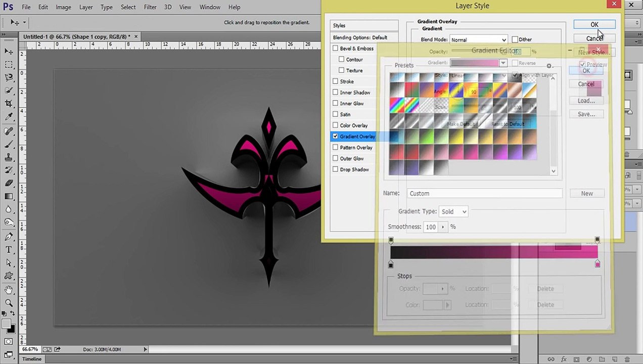Enable the Outer Glow checkbox

[x=335, y=158]
